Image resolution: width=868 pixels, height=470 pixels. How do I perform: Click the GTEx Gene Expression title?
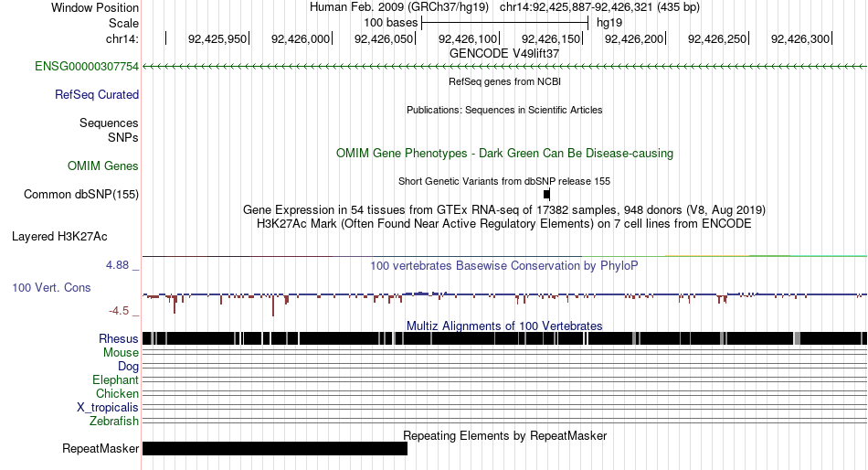click(x=504, y=210)
